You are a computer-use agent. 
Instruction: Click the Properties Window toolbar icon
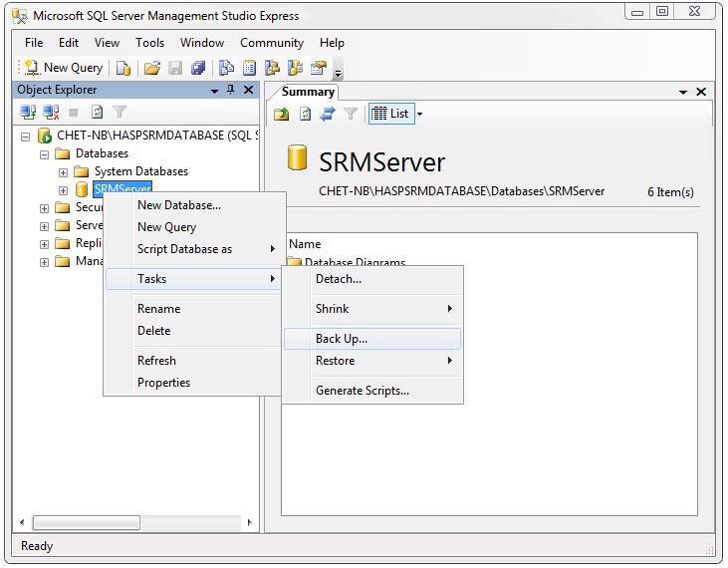319,68
